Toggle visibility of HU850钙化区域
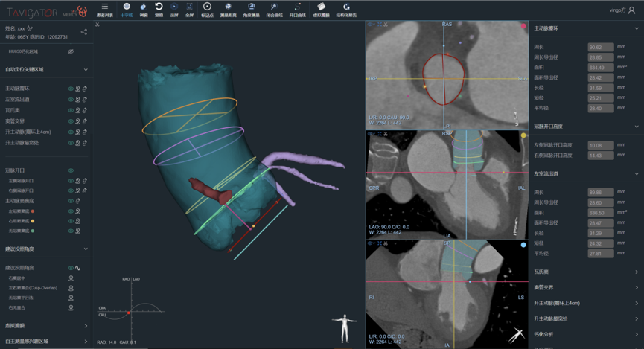 (71, 52)
